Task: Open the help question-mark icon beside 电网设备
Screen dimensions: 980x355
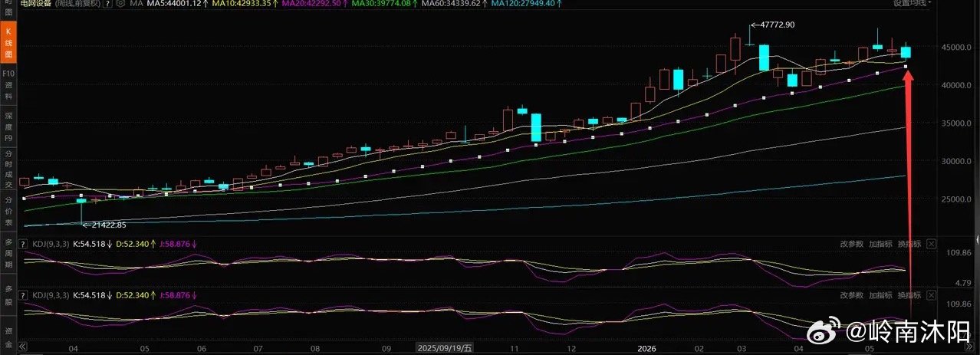Action: (108, 3)
